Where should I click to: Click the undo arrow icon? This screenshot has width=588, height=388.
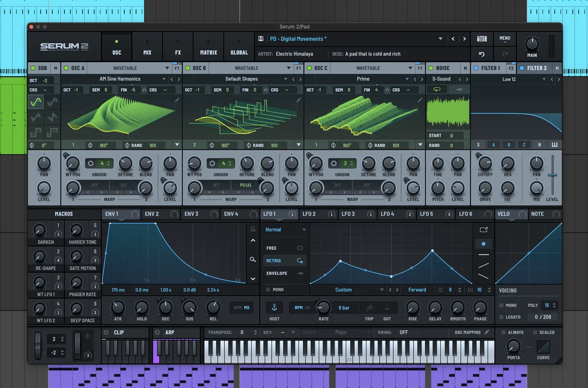point(482,54)
